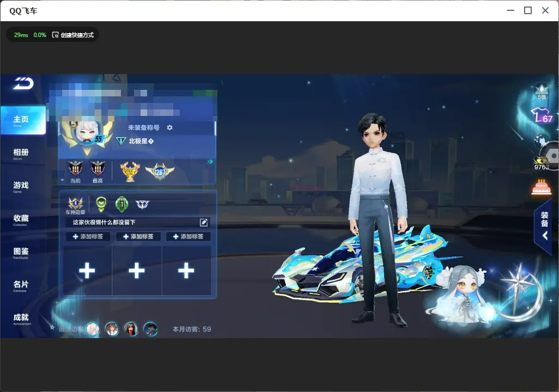Click the star icon near recent visitors
Screen dimensions: 559x392
click(52, 327)
